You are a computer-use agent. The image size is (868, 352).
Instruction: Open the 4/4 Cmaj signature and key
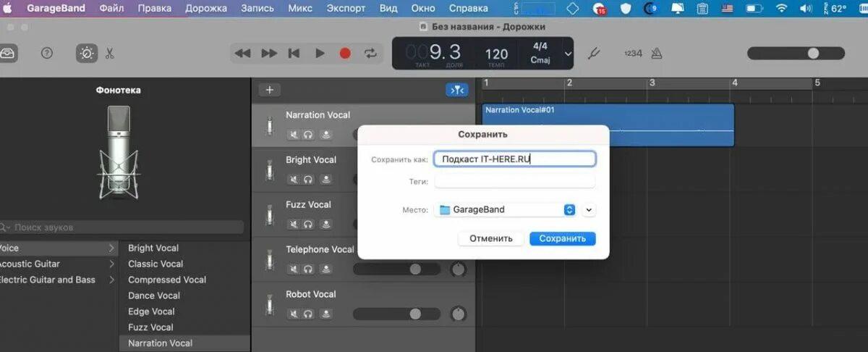540,53
